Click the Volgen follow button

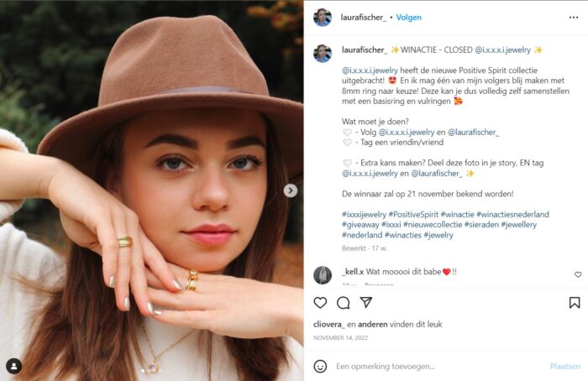click(408, 17)
